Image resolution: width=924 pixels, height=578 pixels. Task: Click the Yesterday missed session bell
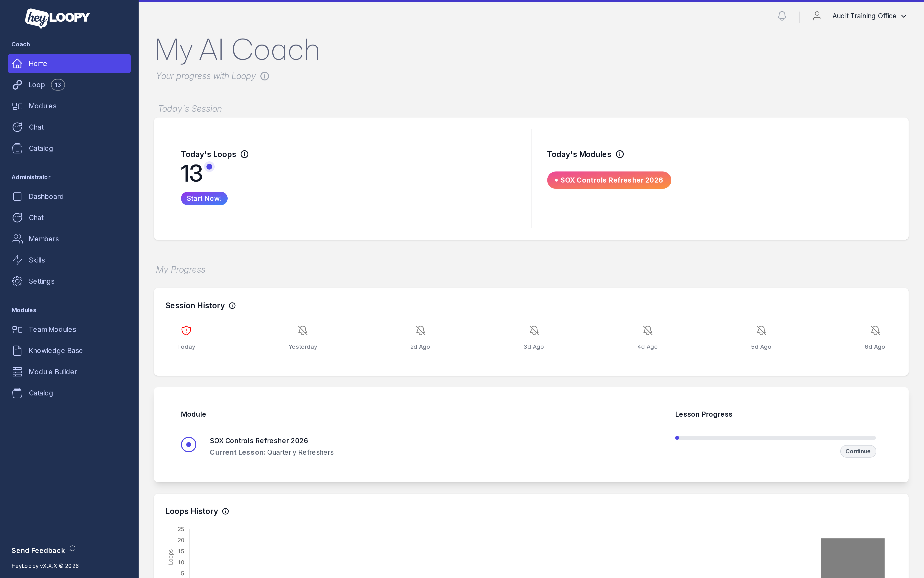point(303,330)
